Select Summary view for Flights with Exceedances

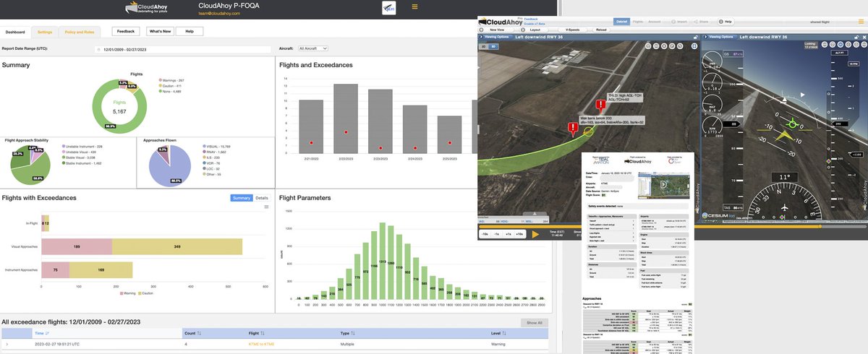pos(241,198)
